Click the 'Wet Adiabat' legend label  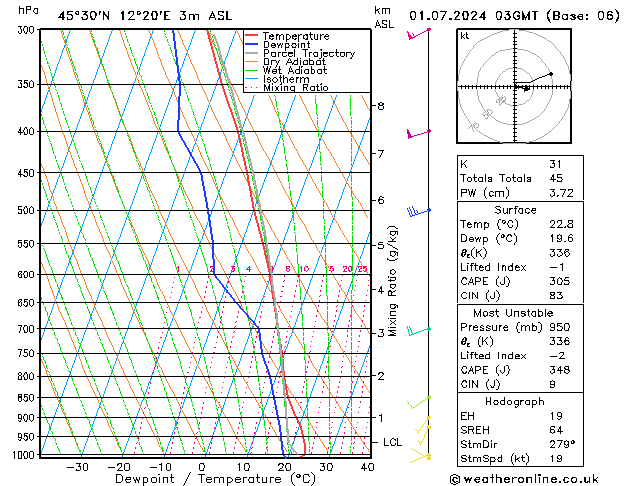tap(295, 71)
